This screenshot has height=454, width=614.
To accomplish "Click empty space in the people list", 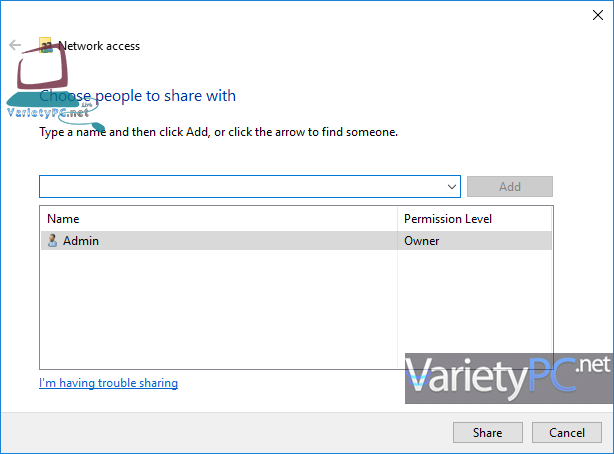I will point(220,310).
